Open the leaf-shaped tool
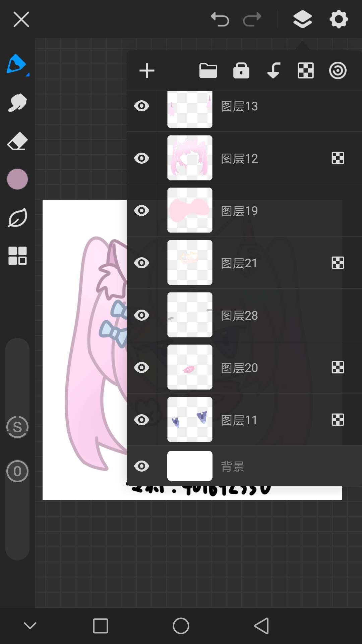 pyautogui.click(x=17, y=218)
